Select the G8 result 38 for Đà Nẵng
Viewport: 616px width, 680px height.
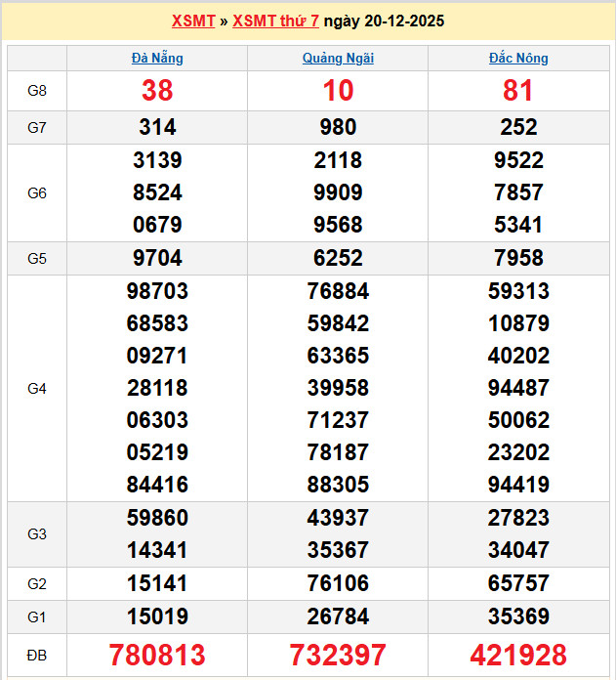click(157, 91)
